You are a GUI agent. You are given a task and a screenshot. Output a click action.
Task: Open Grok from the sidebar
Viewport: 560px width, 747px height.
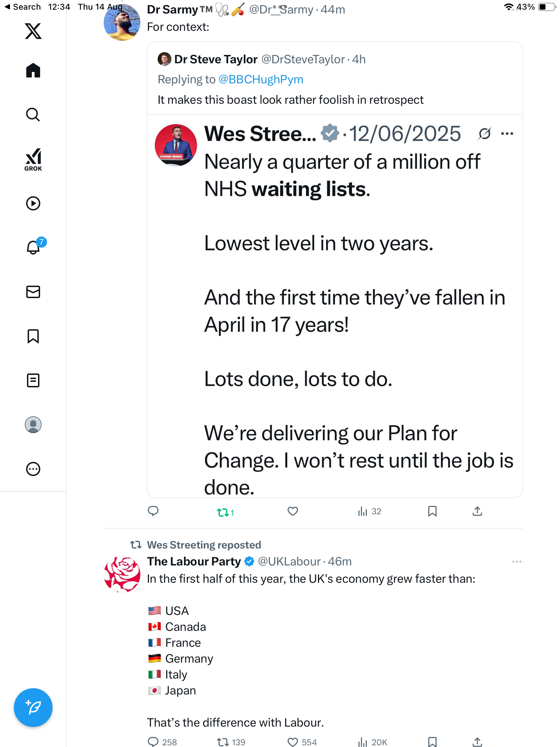33,159
